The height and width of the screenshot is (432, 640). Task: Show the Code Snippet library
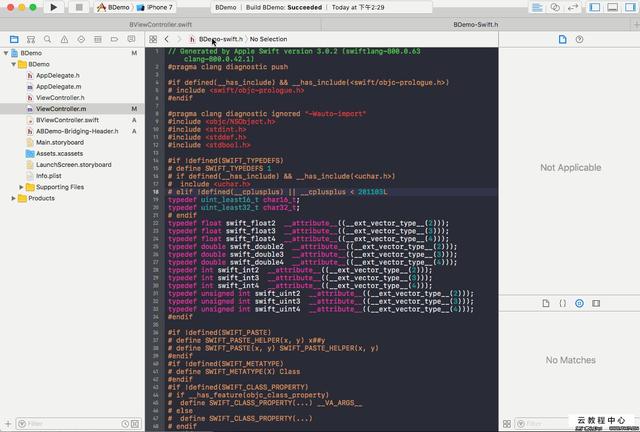(562, 303)
